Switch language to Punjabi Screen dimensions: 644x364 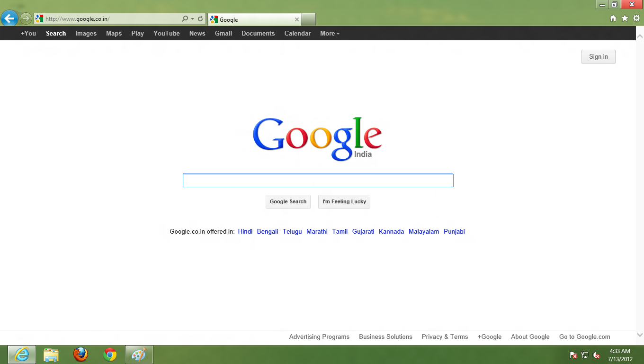454,231
